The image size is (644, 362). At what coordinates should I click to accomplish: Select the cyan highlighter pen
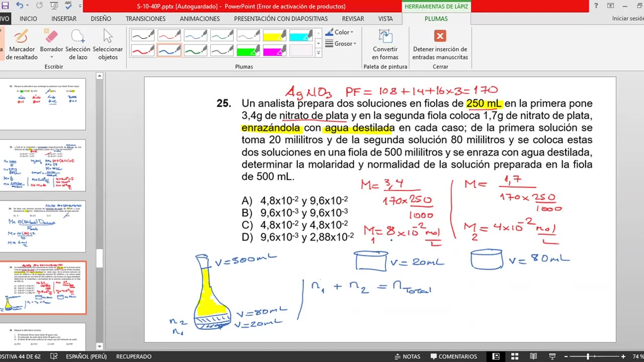click(301, 36)
